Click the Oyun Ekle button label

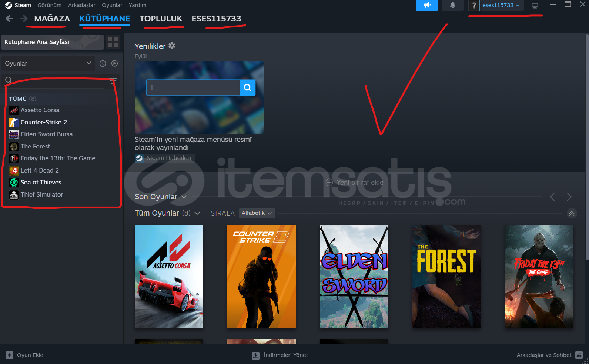(x=30, y=355)
